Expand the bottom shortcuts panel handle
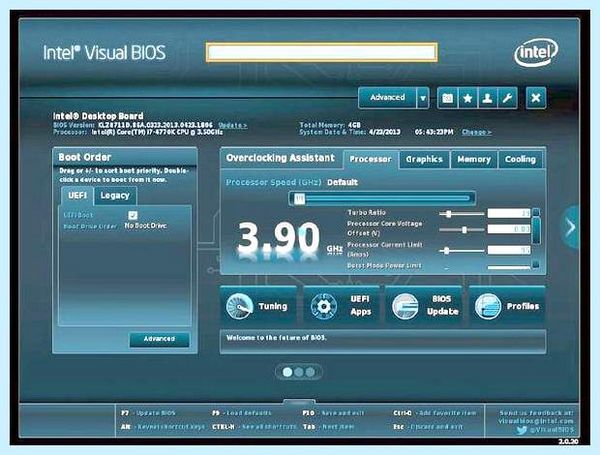The width and height of the screenshot is (600, 455). [x=299, y=402]
